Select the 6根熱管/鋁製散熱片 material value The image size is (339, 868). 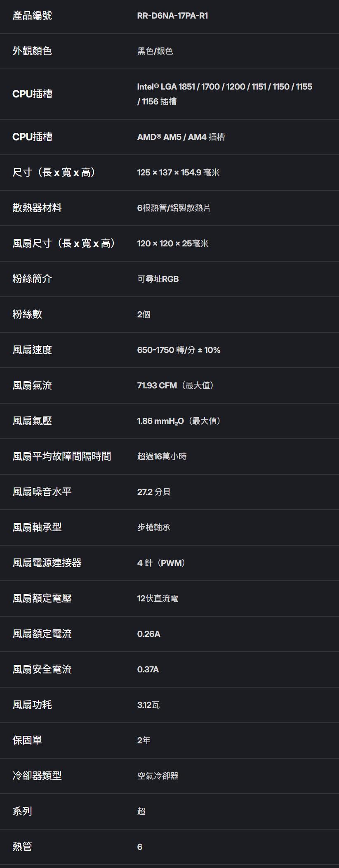174,208
